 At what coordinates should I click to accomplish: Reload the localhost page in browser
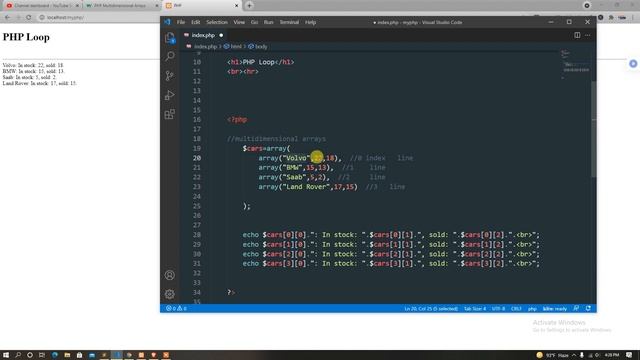pos(29,18)
